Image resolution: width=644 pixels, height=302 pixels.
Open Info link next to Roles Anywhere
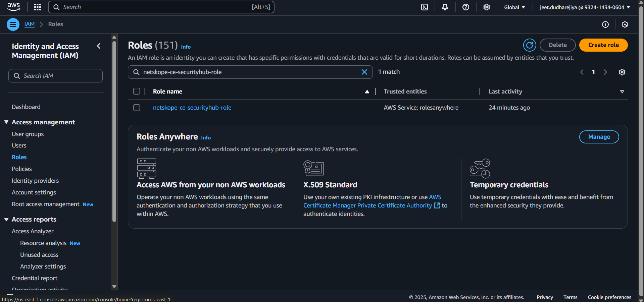point(206,138)
